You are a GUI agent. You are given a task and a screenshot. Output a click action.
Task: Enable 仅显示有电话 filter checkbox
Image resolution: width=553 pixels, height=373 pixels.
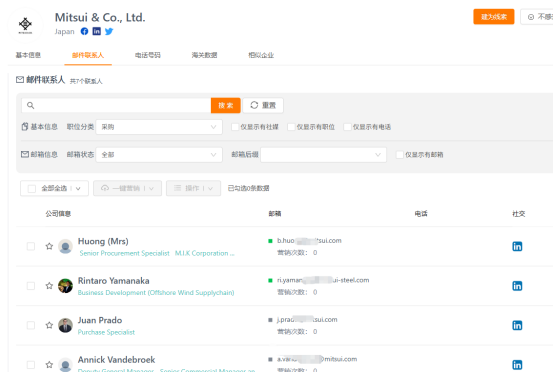coord(347,127)
